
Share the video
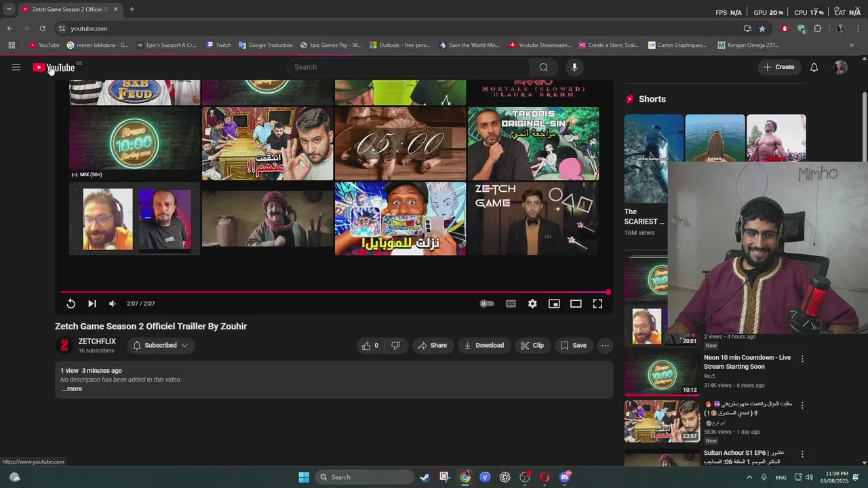[433, 346]
